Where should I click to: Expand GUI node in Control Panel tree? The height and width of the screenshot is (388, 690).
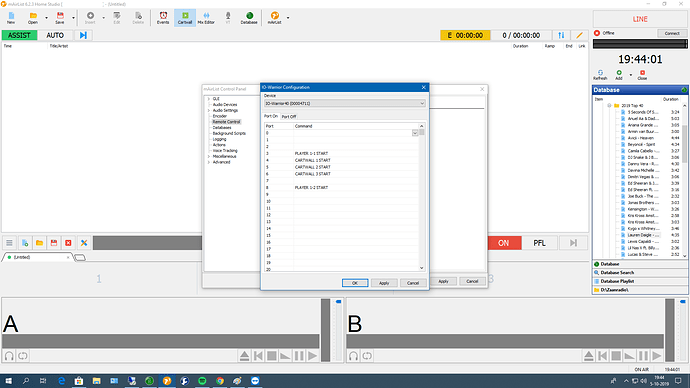209,99
